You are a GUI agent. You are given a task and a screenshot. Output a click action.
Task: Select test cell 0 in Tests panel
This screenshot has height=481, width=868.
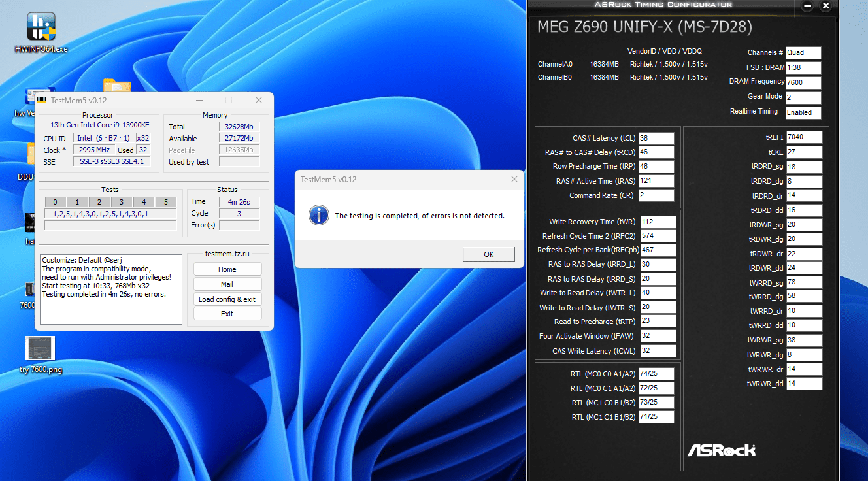55,201
